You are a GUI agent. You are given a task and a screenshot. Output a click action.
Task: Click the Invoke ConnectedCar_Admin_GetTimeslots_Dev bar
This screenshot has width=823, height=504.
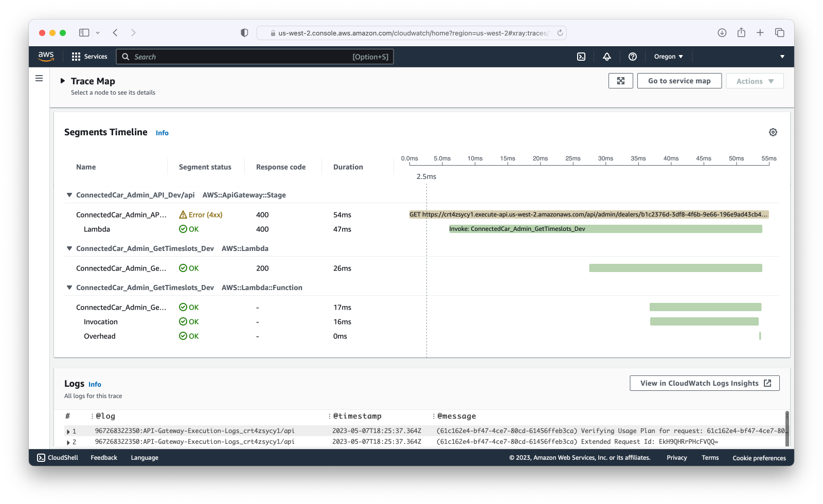(605, 229)
